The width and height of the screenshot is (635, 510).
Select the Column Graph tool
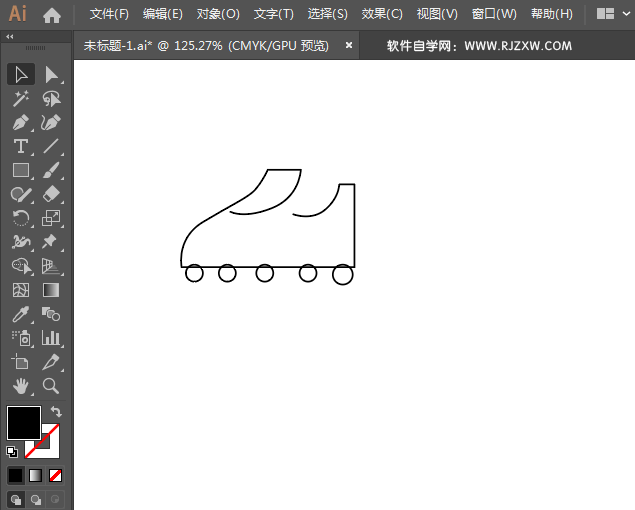click(x=51, y=338)
